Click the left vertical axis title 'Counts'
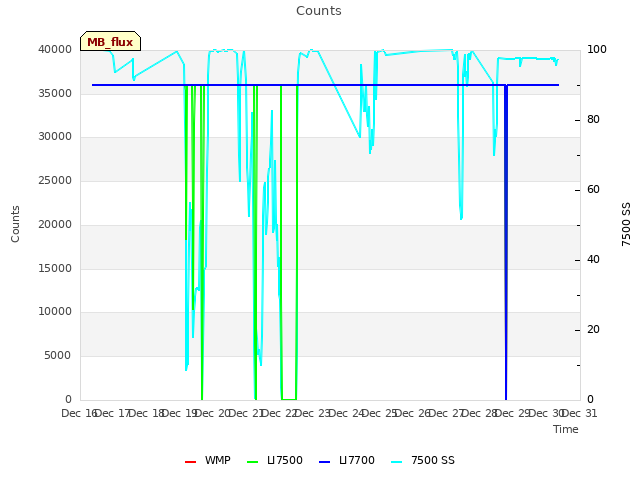The height and width of the screenshot is (480, 640). (15, 224)
